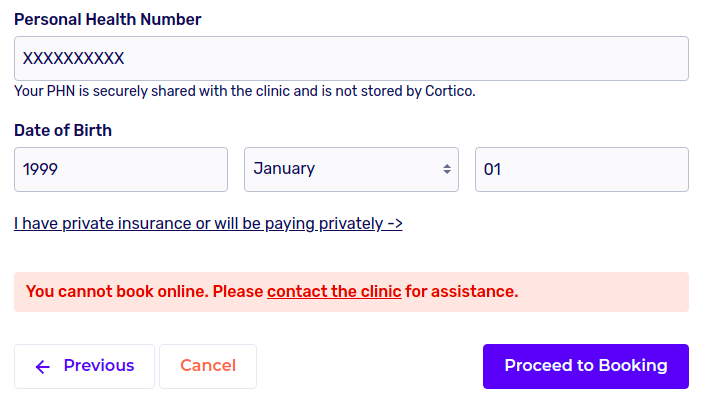The height and width of the screenshot is (410, 713).
Task: Click the left arrow icon on Previous
Action: tap(42, 367)
